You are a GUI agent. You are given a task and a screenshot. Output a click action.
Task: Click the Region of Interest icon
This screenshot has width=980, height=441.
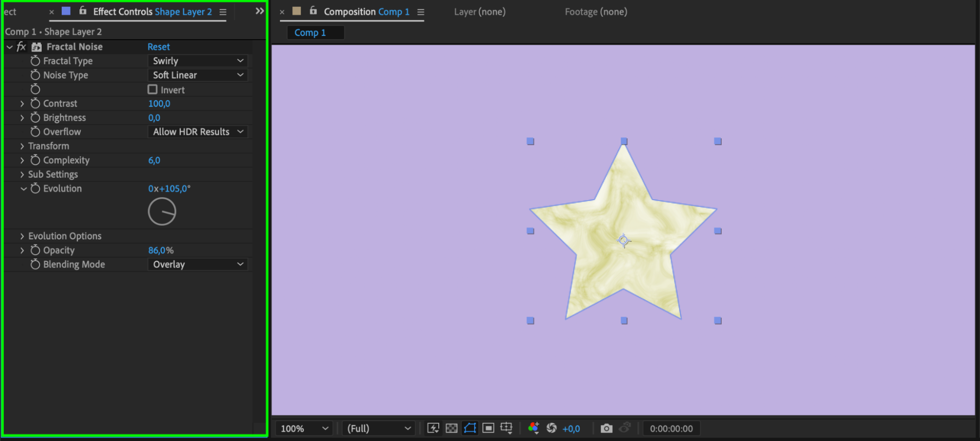488,428
